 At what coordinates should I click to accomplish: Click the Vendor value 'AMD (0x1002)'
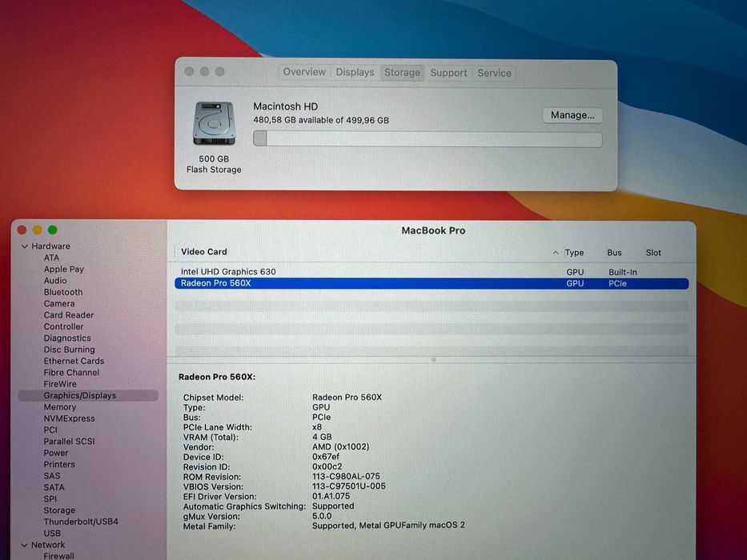pos(340,446)
